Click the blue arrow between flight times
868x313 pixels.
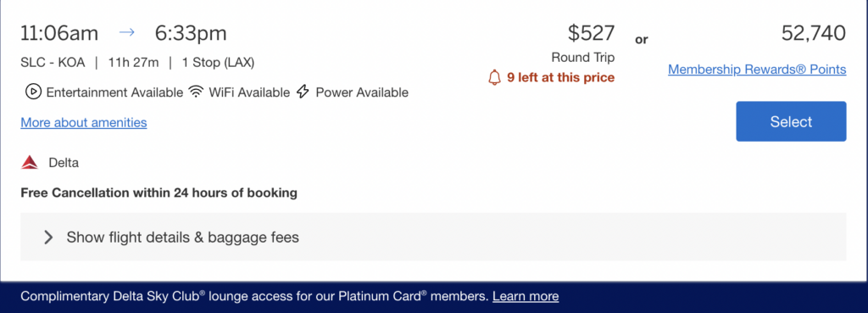[x=127, y=33]
